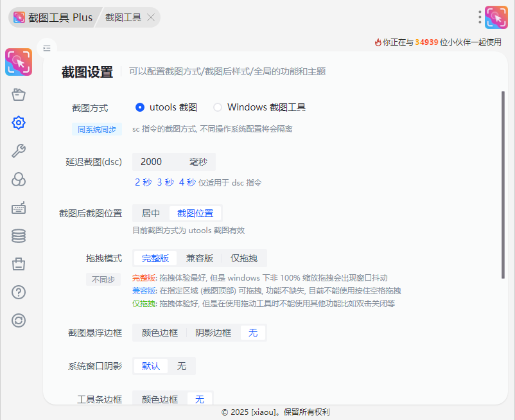Click the © 2025 [xiaou] copyright footer
515x420 pixels.
coord(275,412)
